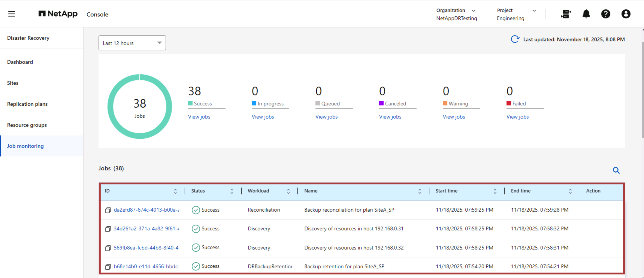
Task: Toggle sorting on the ID column
Action: 175,191
